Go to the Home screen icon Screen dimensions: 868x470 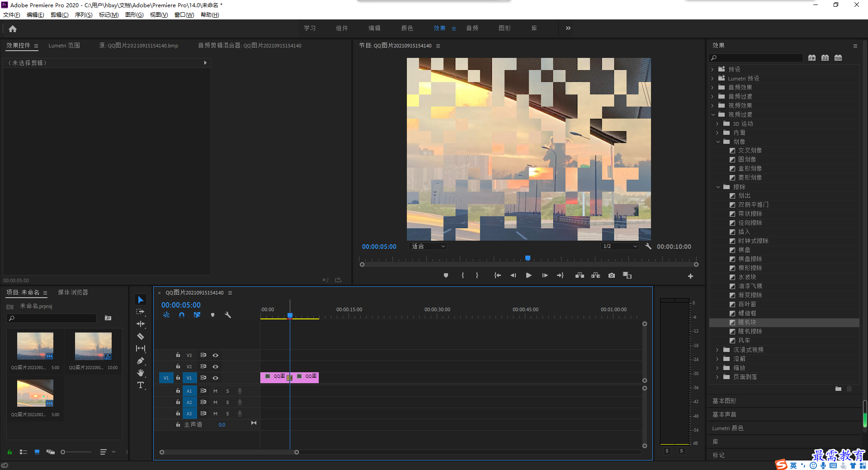pyautogui.click(x=13, y=28)
